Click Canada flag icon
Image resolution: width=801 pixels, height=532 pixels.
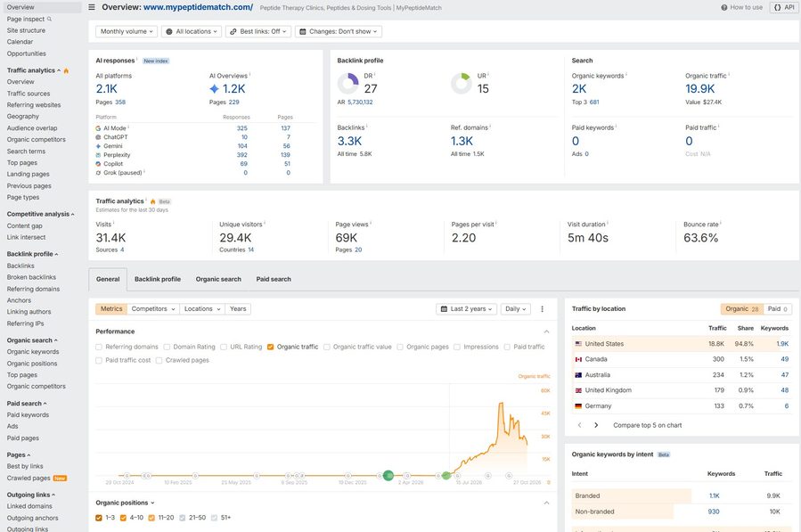pyautogui.click(x=578, y=359)
